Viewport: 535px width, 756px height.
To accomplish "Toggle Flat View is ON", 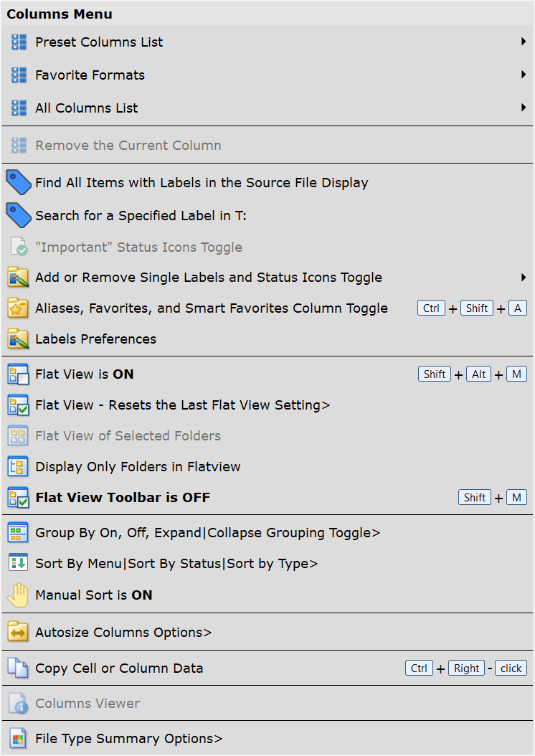I will 267,374.
